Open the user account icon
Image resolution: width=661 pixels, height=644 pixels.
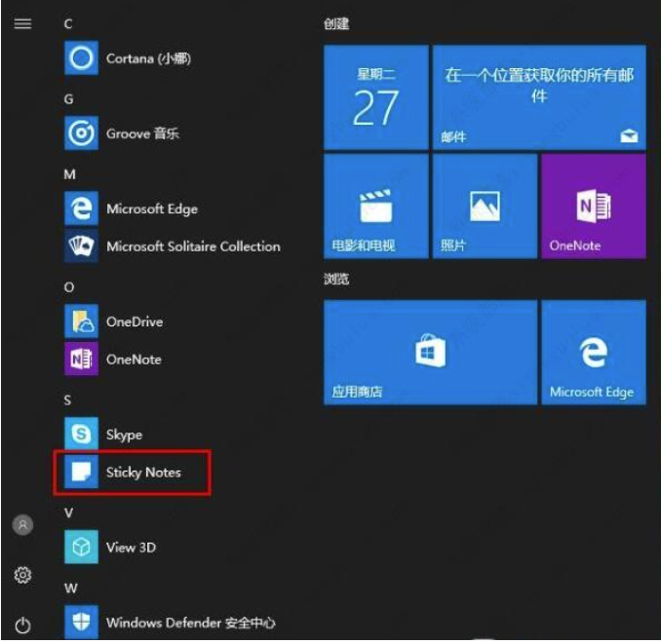[x=22, y=525]
